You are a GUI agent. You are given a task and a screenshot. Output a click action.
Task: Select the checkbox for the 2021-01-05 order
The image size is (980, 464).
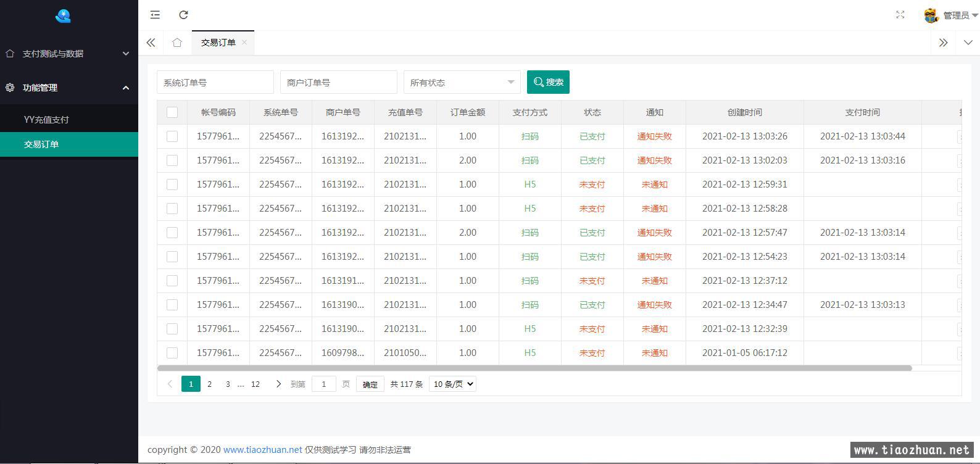(172, 353)
